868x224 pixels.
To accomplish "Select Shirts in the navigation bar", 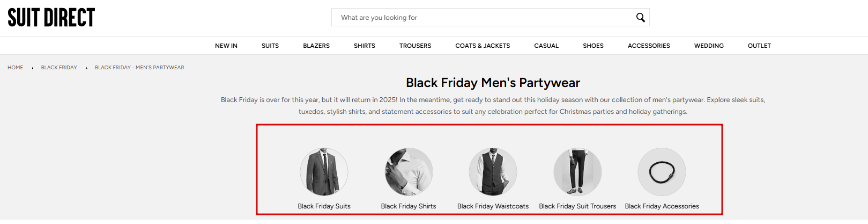I will pos(365,46).
